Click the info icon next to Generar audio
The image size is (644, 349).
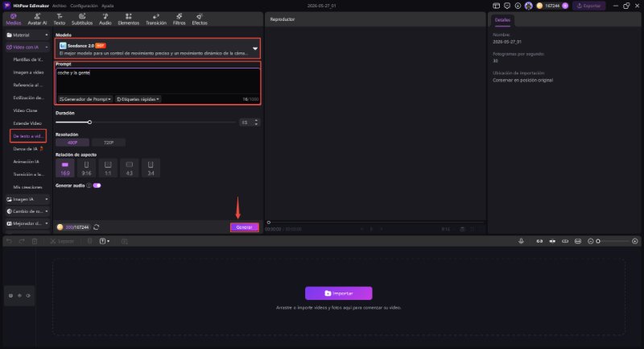click(89, 185)
